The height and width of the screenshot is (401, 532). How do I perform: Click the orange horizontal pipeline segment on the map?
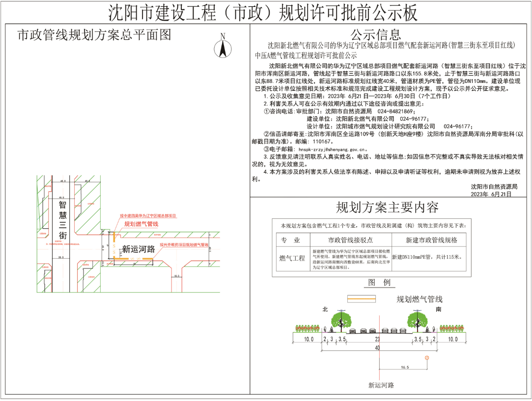pos(133,259)
